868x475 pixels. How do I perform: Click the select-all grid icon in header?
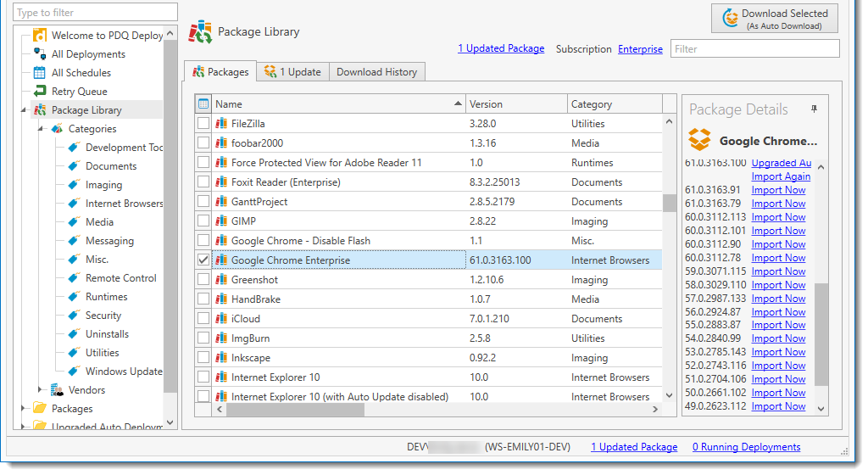203,104
